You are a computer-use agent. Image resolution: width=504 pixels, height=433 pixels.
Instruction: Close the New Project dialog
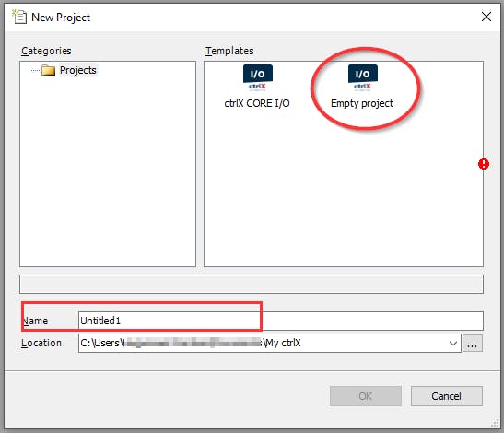[x=486, y=17]
